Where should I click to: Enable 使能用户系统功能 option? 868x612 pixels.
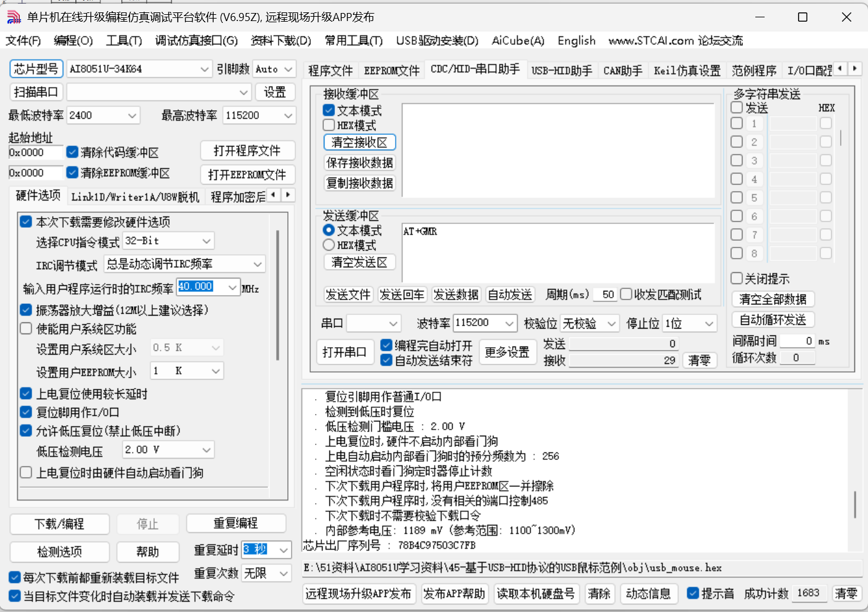tap(25, 329)
